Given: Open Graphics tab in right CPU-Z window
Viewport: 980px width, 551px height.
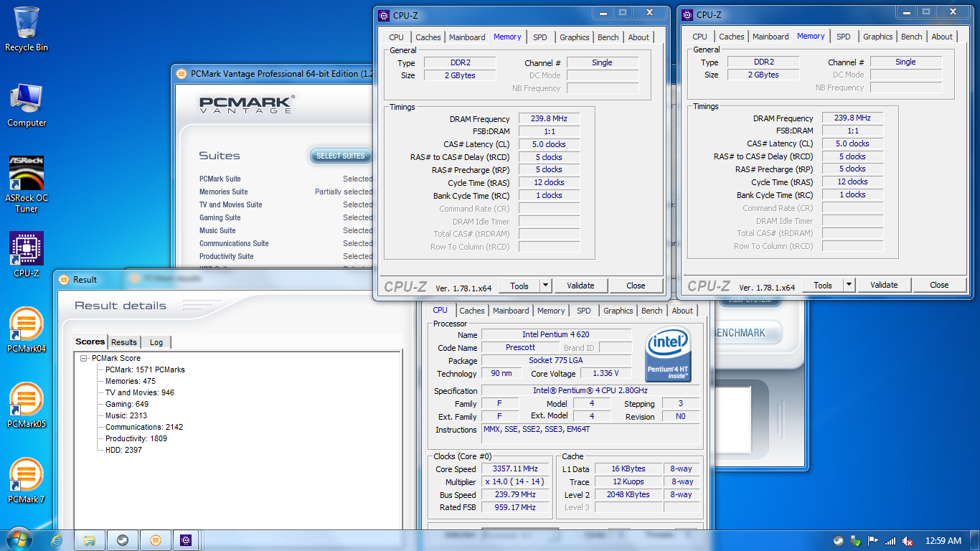Looking at the screenshot, I should tap(878, 37).
